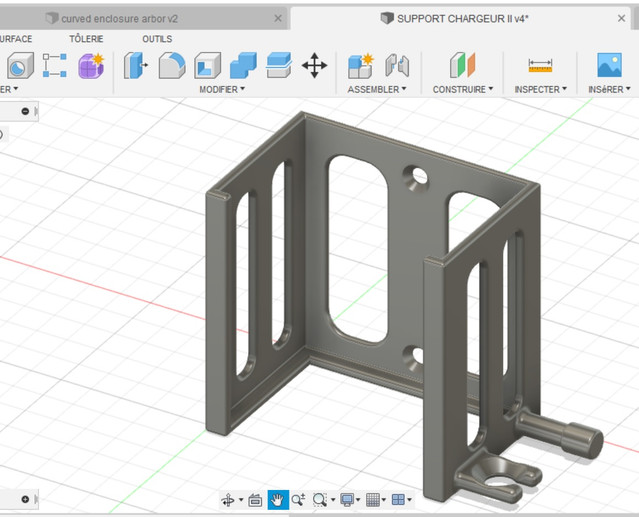Click the Press Pull tool icon

[x=135, y=66]
